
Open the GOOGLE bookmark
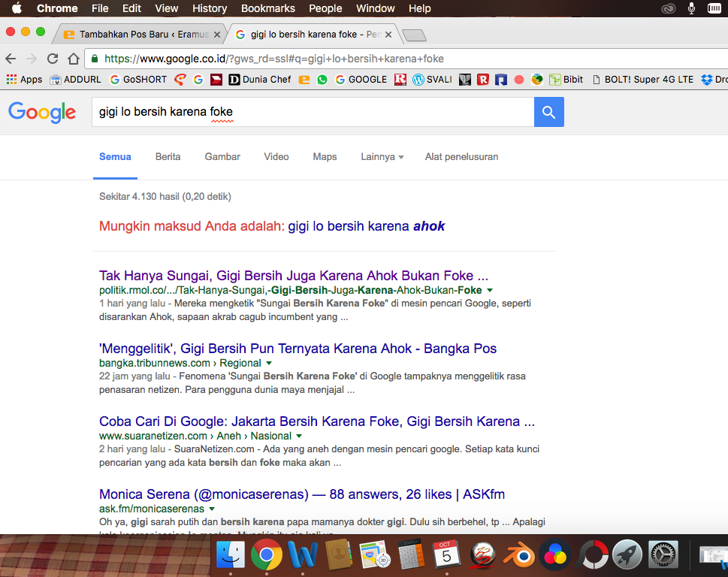361,80
